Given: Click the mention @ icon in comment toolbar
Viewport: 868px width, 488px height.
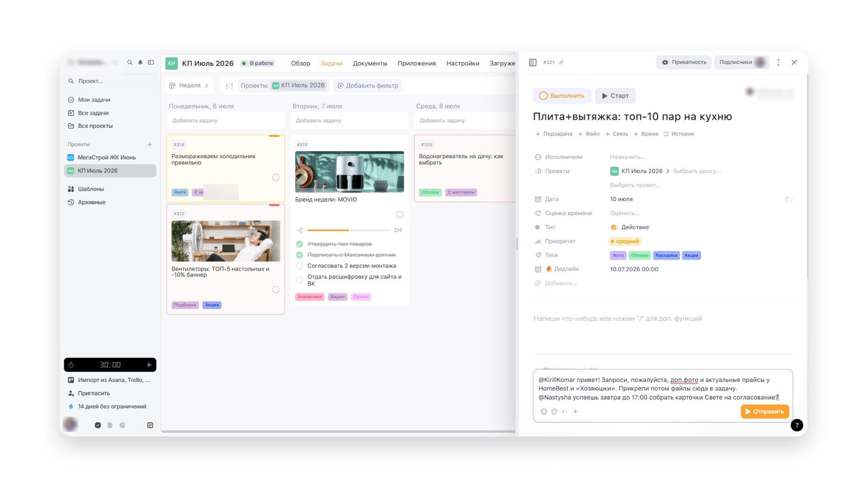Looking at the screenshot, I should click(x=554, y=412).
